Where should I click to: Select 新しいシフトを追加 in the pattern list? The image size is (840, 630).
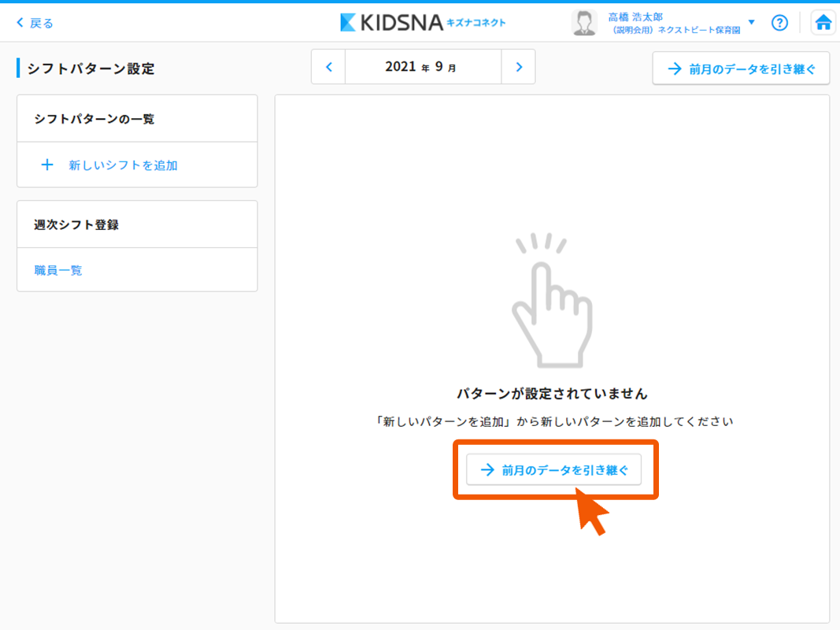123,165
